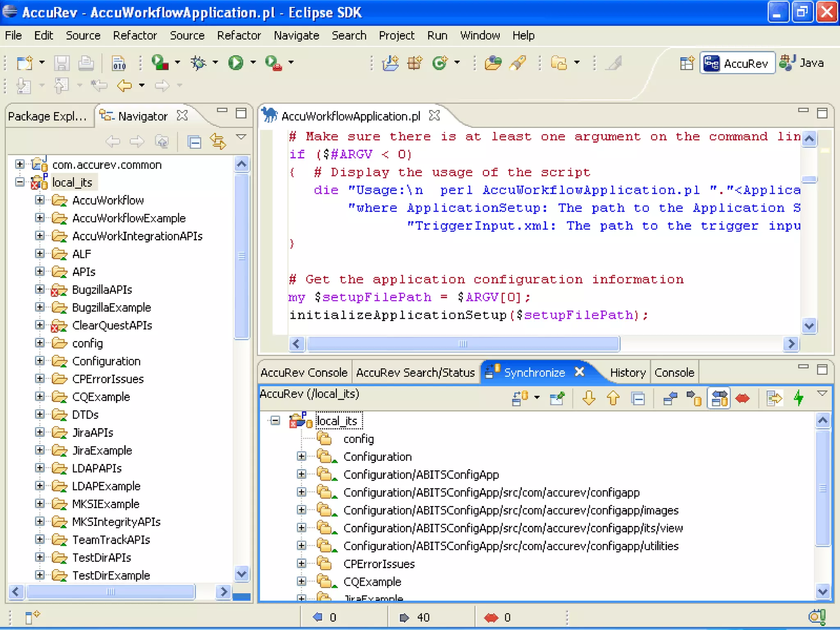
Task: Click Link with Editor in Navigator
Action: (218, 142)
